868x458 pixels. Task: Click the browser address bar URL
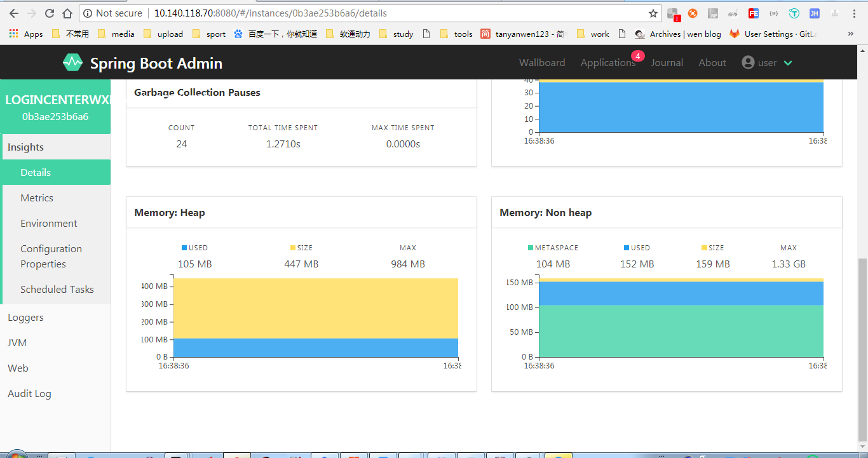[x=270, y=13]
